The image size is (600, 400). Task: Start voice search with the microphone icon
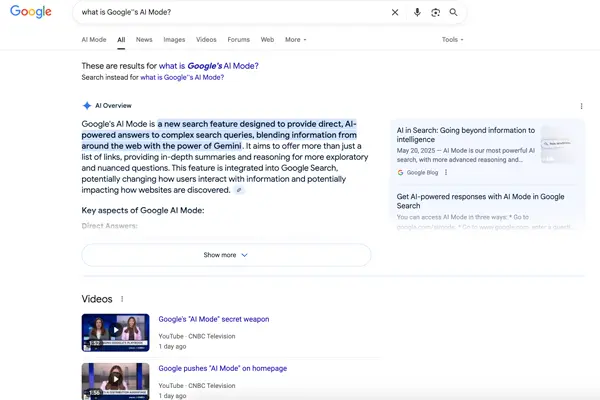click(417, 12)
